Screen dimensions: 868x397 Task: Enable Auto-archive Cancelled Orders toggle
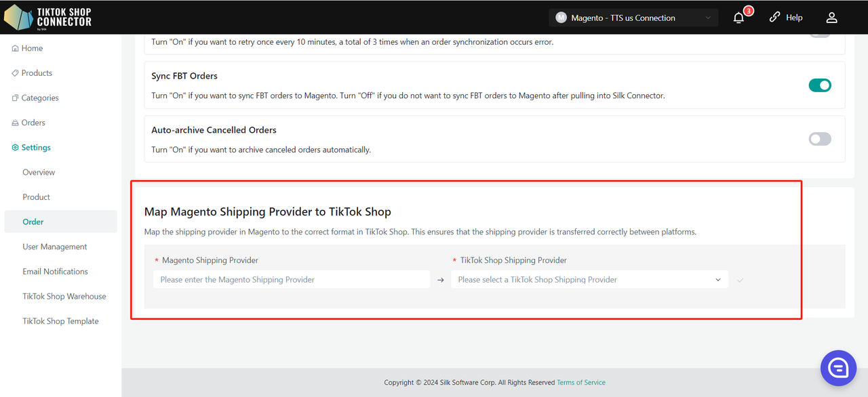coord(820,139)
